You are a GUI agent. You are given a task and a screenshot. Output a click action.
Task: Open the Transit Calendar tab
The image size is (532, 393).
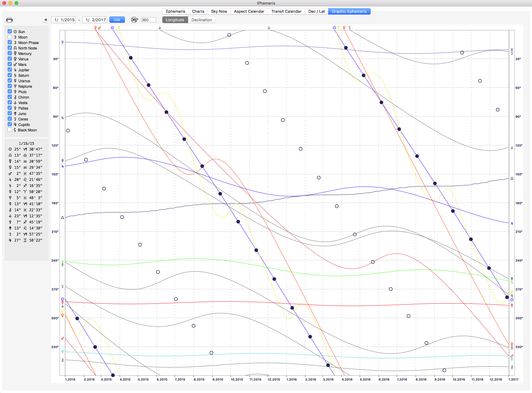pos(286,11)
